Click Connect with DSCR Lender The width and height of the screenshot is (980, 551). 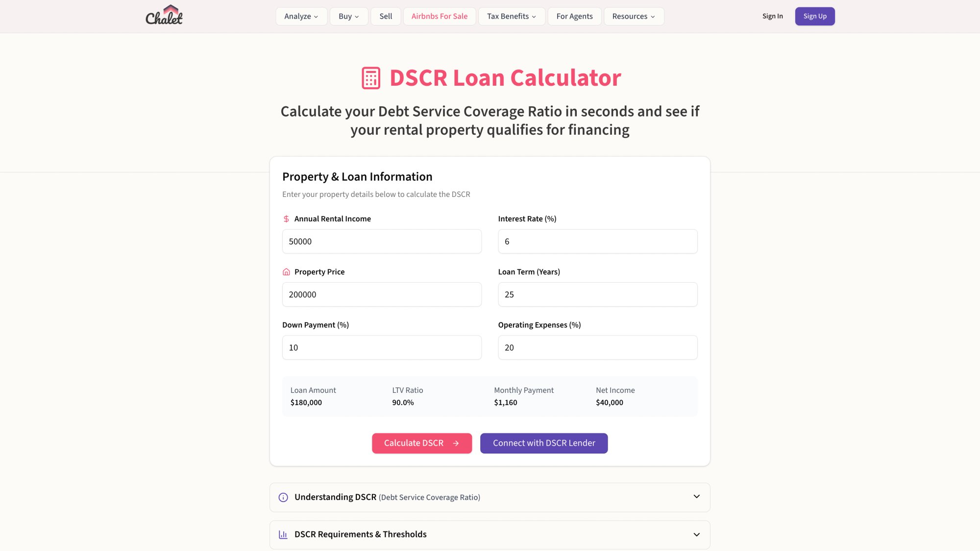tap(544, 443)
